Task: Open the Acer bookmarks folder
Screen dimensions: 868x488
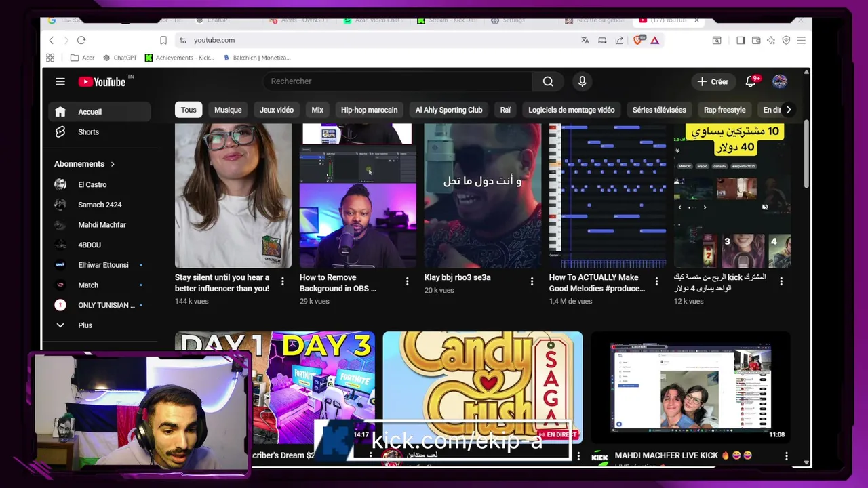Action: (x=82, y=58)
